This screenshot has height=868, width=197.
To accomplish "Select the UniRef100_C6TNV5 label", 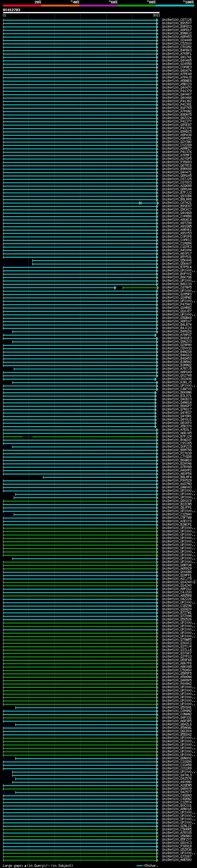I will click(x=177, y=287).
